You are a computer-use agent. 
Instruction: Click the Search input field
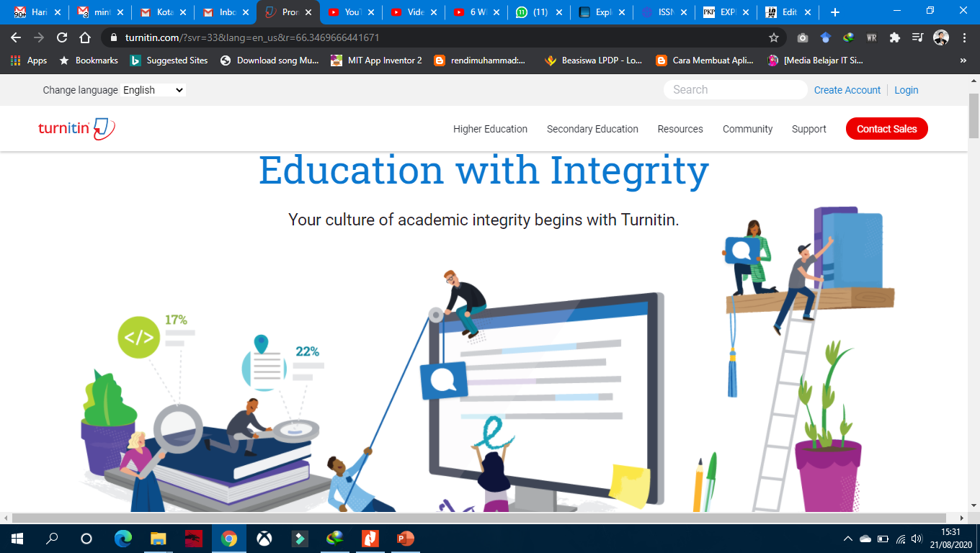click(x=735, y=90)
